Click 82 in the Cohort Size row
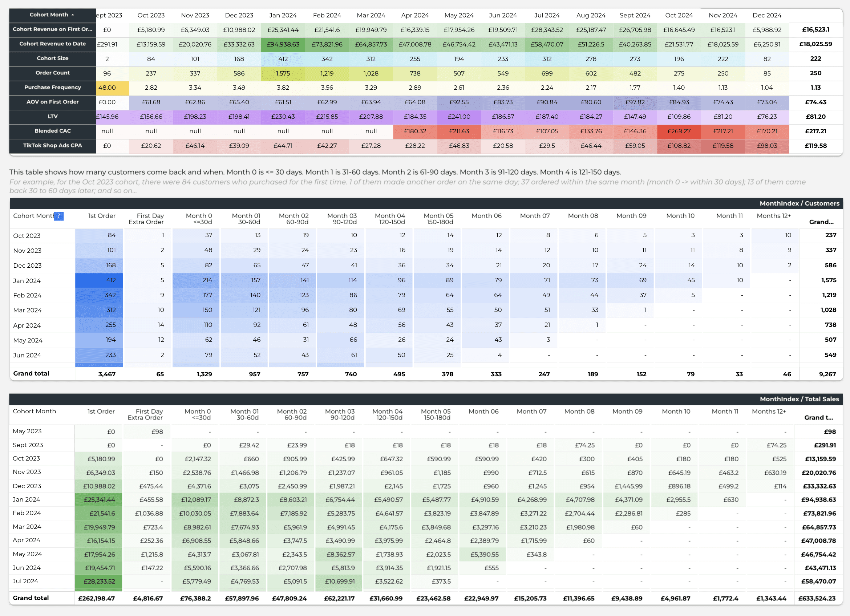 coord(767,59)
